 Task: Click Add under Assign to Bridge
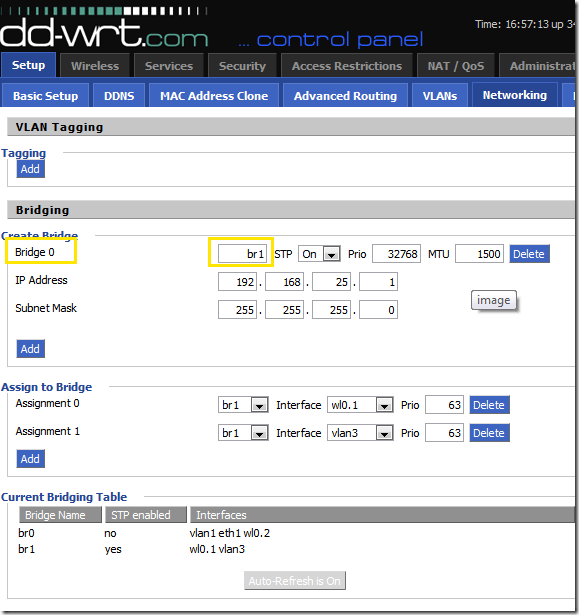click(x=30, y=459)
